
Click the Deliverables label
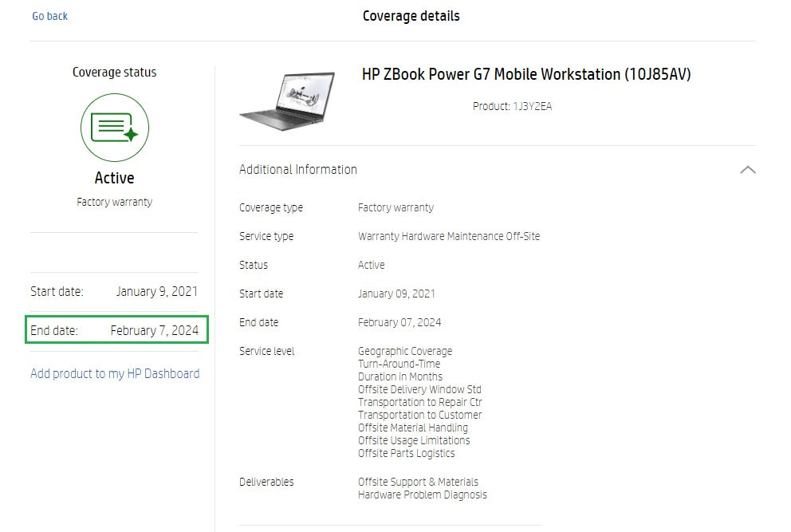[266, 482]
